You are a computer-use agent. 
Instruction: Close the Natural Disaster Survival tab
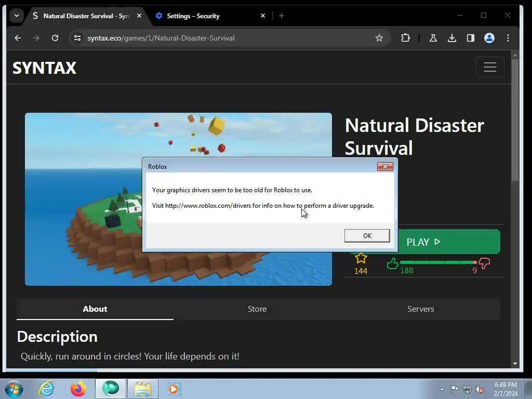[x=139, y=16]
